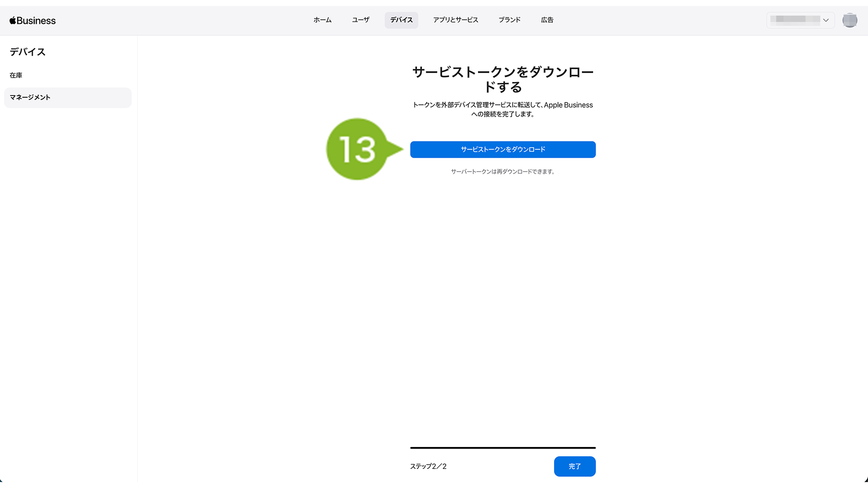This screenshot has height=488, width=868.
Task: Click the 完了 button
Action: [x=575, y=467]
